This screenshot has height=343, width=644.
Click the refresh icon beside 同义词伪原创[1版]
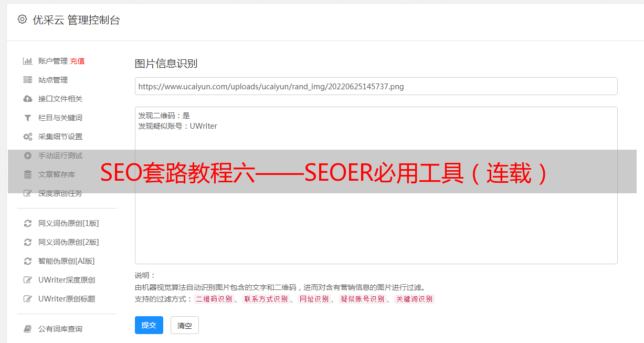[x=28, y=223]
